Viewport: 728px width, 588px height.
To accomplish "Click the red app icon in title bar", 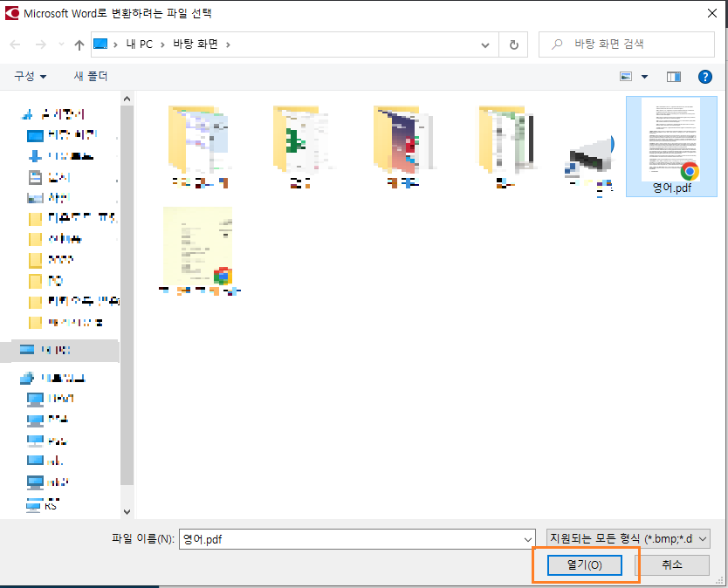I will pyautogui.click(x=11, y=13).
